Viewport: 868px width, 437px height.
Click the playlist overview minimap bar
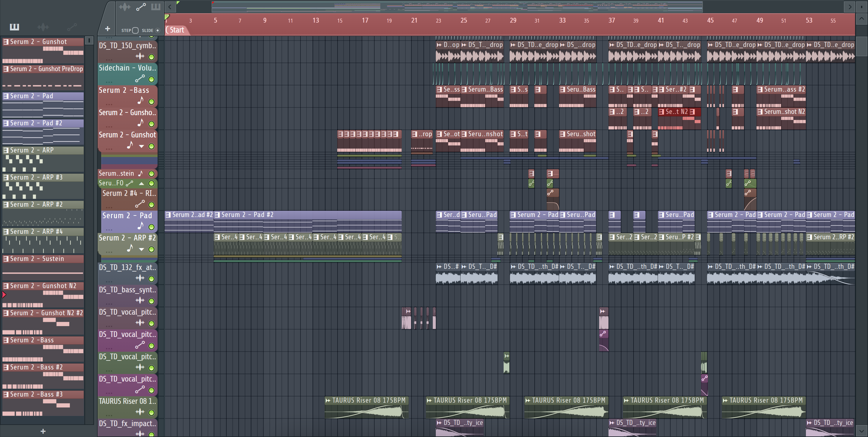tap(457, 6)
